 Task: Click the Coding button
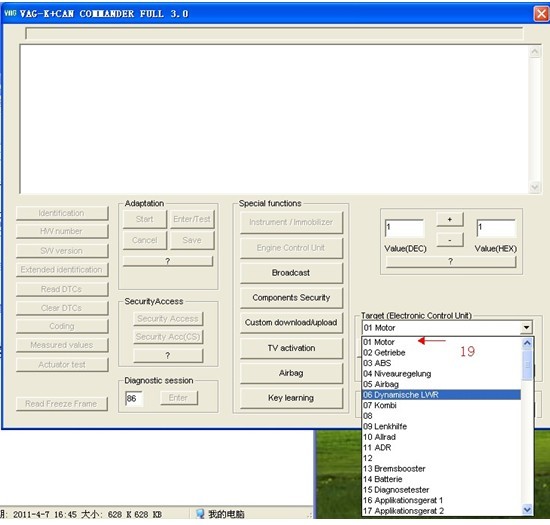[x=62, y=327]
